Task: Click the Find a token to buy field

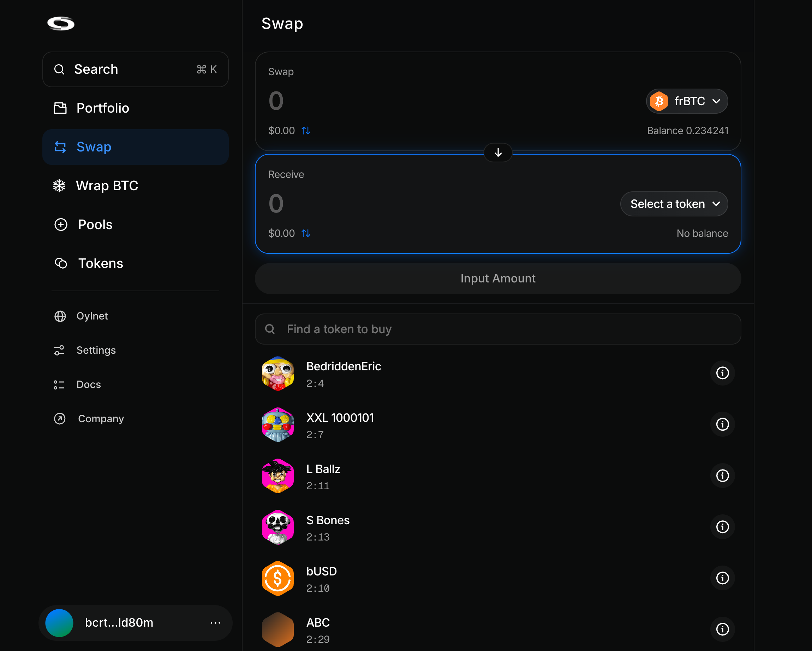Action: [498, 329]
